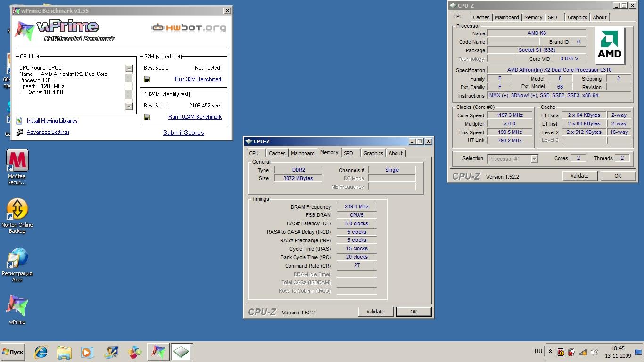Click the floppy save icon under 1024M stability test
This screenshot has width=644, height=362.
click(147, 117)
